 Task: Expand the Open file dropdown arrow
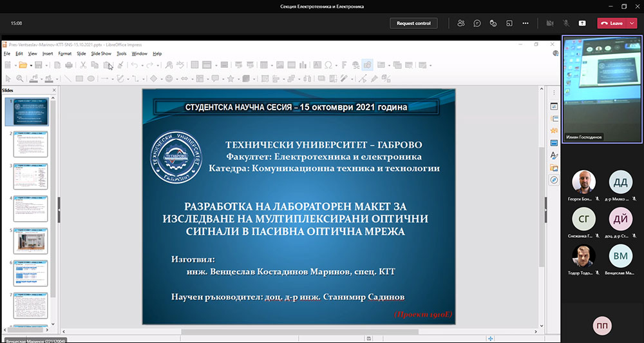tap(31, 65)
